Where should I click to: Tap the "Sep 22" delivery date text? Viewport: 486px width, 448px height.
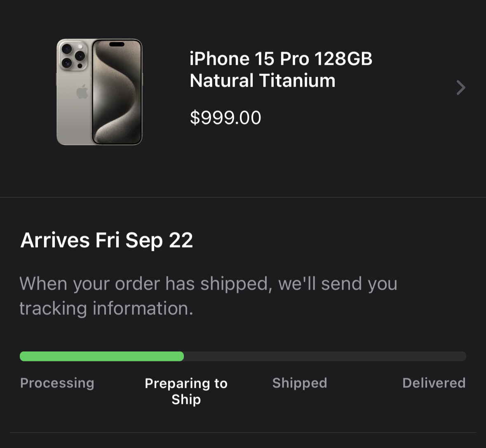coord(159,241)
